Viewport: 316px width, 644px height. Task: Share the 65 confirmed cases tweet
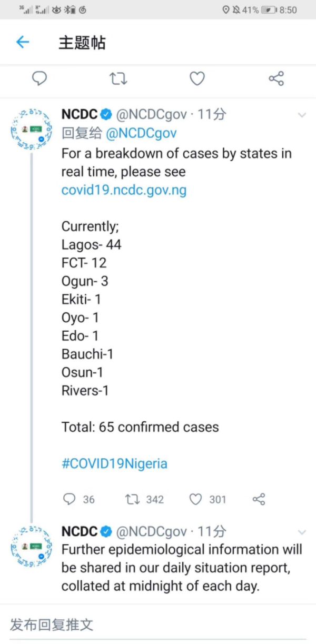tap(259, 499)
